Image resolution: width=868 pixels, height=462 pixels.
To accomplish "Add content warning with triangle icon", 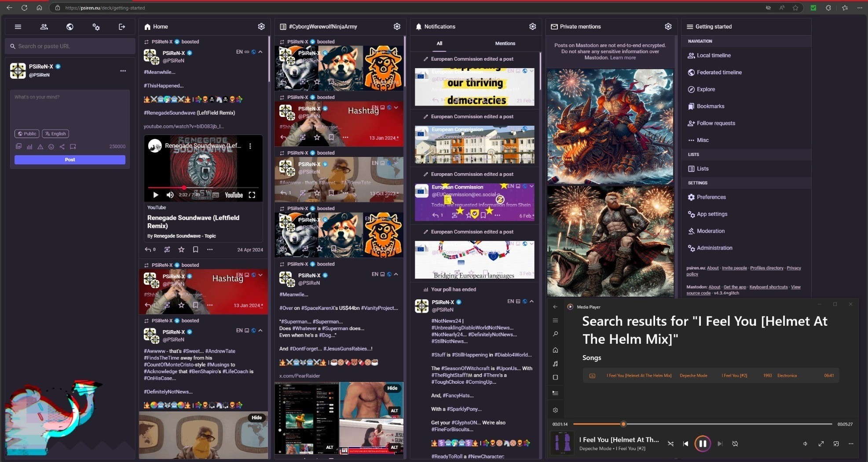I will tap(40, 146).
